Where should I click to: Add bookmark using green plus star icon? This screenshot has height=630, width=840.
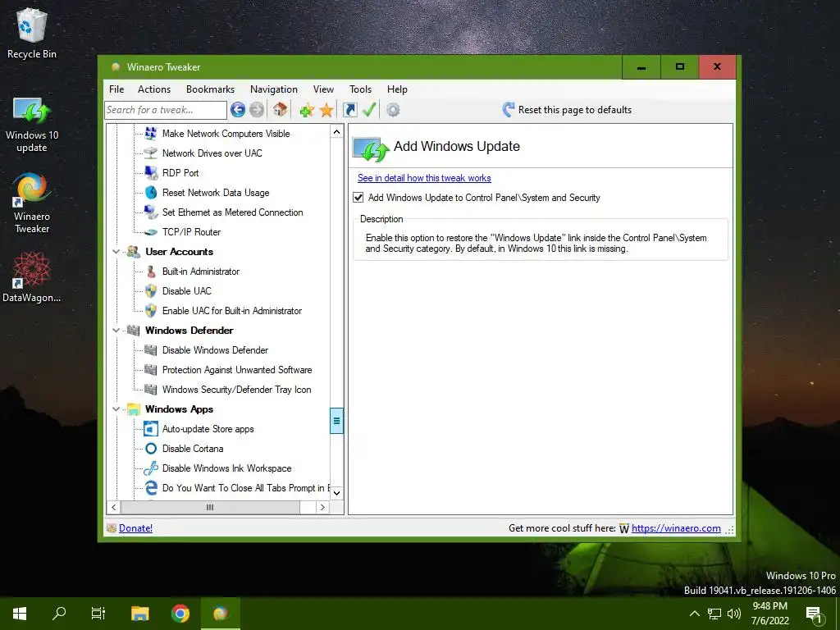pyautogui.click(x=307, y=111)
